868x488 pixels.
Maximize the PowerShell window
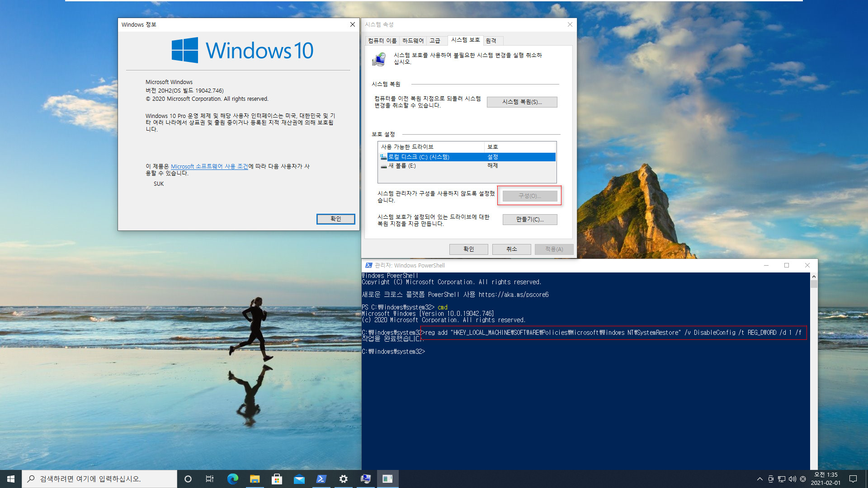(x=787, y=265)
